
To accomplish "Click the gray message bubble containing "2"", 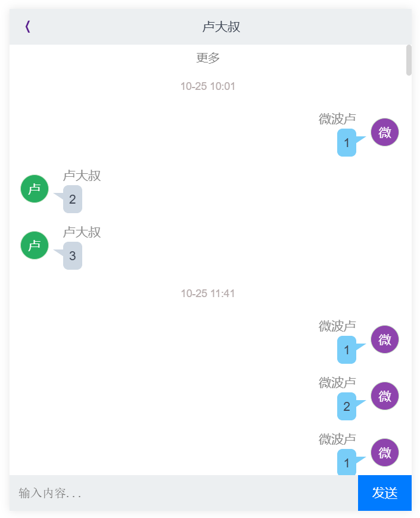I will pyautogui.click(x=73, y=199).
